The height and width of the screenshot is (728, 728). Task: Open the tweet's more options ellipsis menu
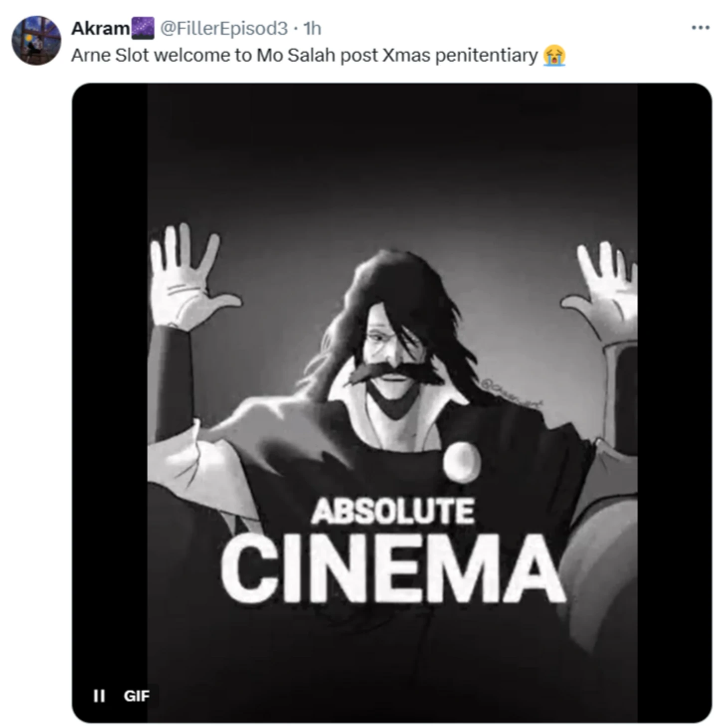coord(700,27)
